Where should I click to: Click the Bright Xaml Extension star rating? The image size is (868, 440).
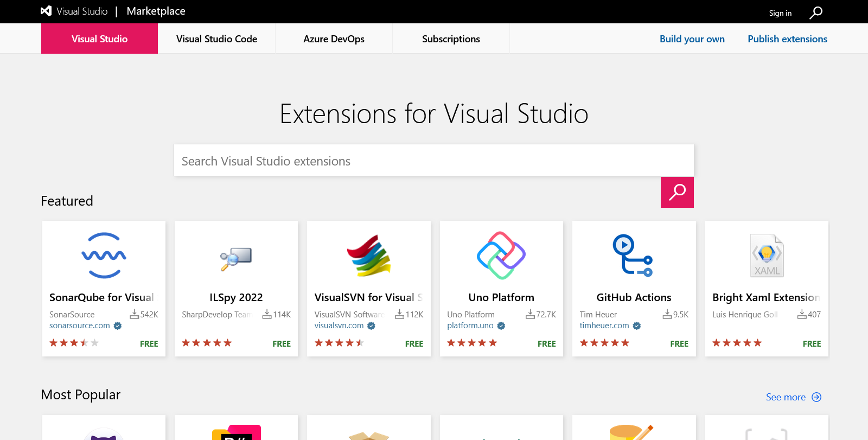(737, 343)
